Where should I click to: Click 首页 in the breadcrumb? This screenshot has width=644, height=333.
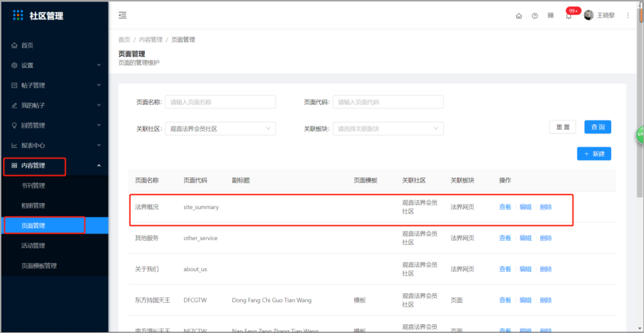coord(124,40)
